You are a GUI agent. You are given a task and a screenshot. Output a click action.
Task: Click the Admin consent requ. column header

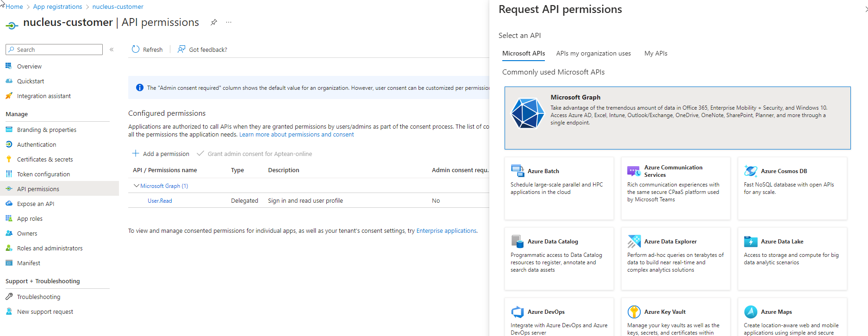click(x=460, y=170)
